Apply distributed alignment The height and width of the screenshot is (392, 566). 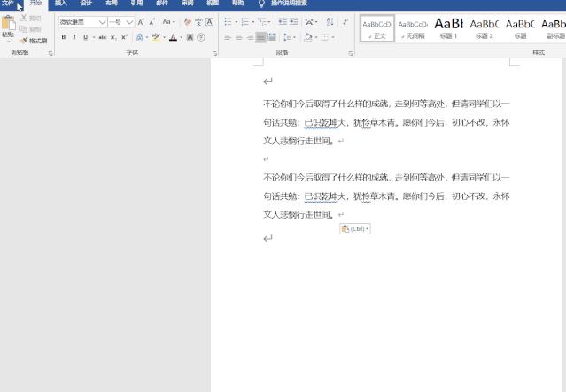(272, 37)
